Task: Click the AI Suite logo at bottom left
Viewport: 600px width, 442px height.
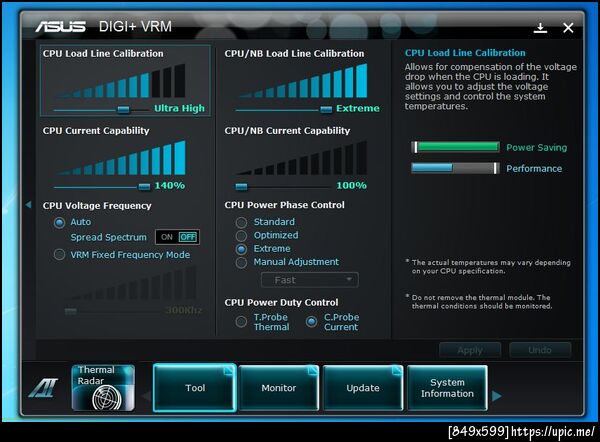Action: pos(43,388)
